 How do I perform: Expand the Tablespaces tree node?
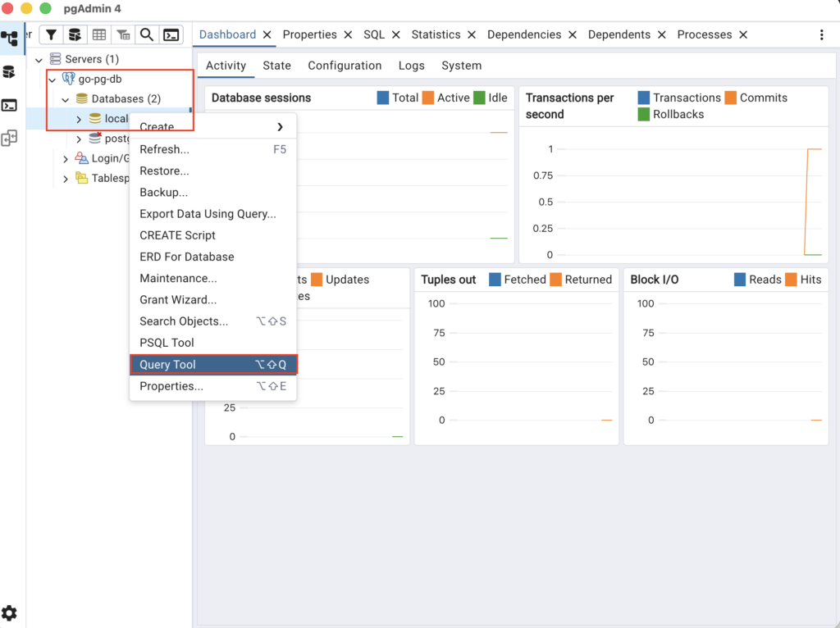coord(66,179)
